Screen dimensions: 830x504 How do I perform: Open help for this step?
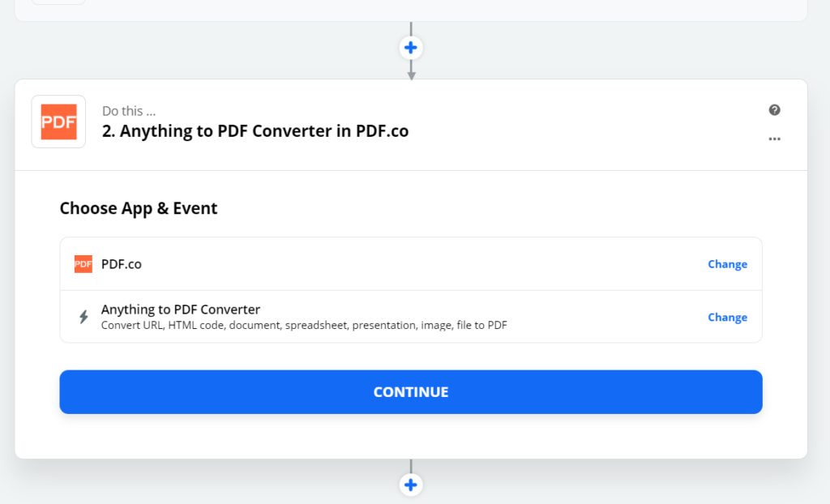[774, 110]
